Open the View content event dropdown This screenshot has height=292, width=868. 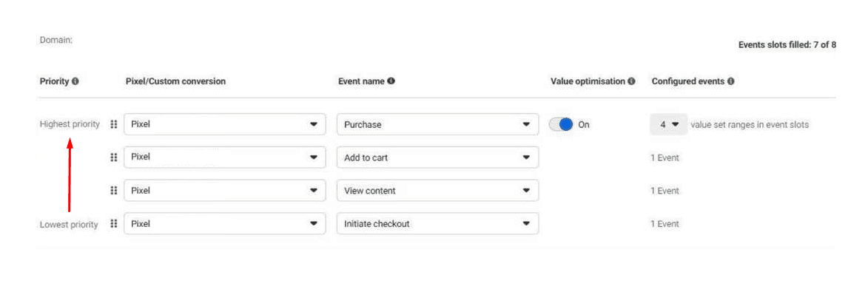437,190
